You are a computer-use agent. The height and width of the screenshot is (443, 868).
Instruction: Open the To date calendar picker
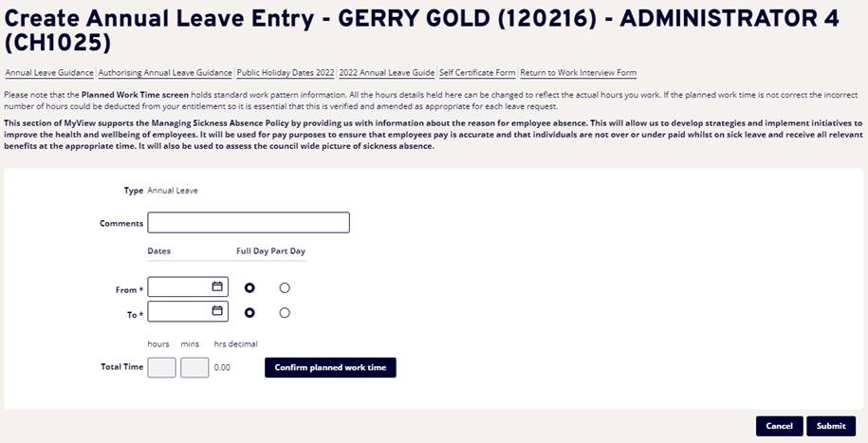[217, 311]
